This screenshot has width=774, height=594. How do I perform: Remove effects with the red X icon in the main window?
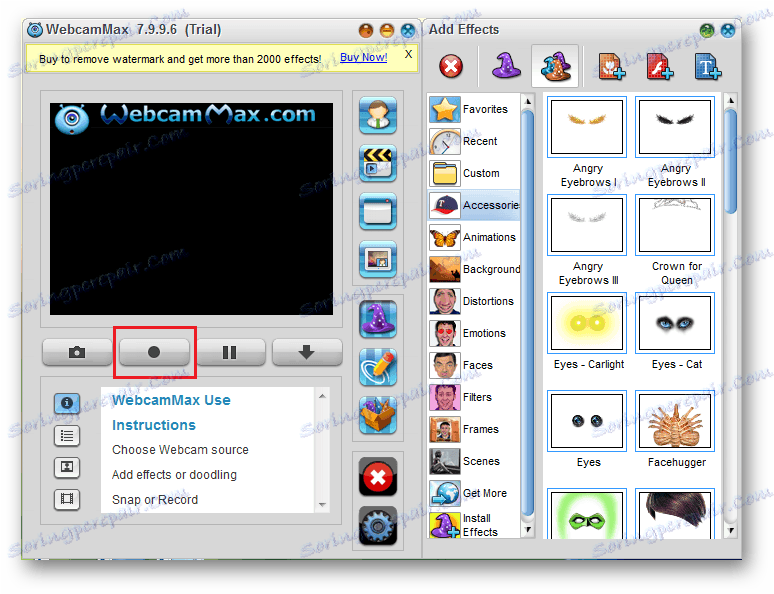[378, 476]
